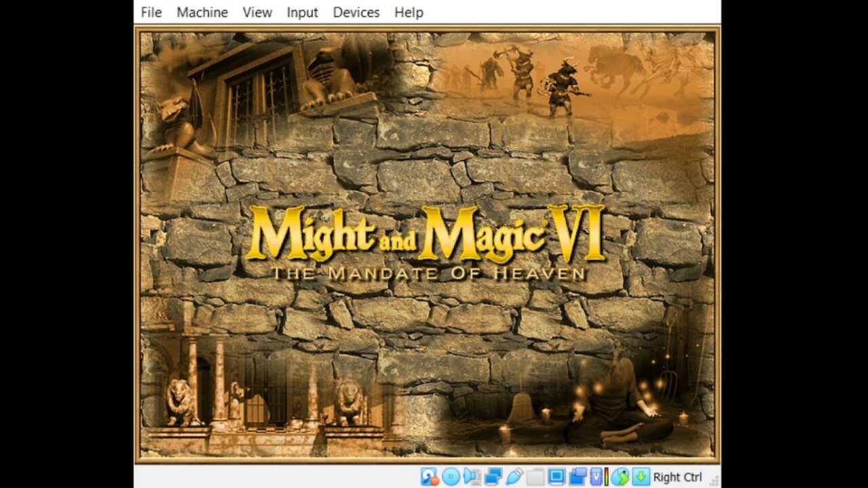Click the network adapters status icon
Viewport: 868px width, 488px height.
[493, 476]
